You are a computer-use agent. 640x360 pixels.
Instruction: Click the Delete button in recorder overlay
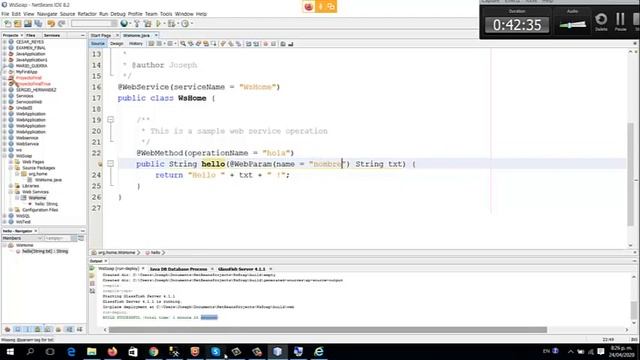(x=601, y=21)
